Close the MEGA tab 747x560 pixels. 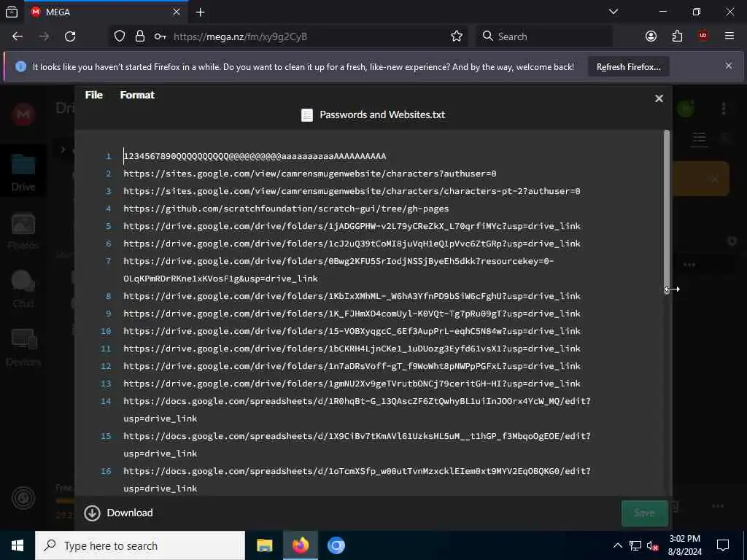tap(177, 12)
